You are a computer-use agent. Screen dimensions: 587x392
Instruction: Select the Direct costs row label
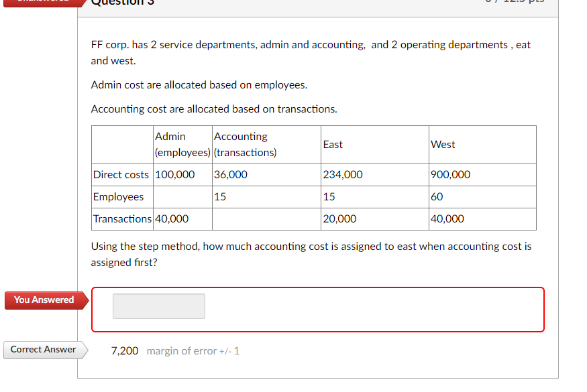point(121,174)
